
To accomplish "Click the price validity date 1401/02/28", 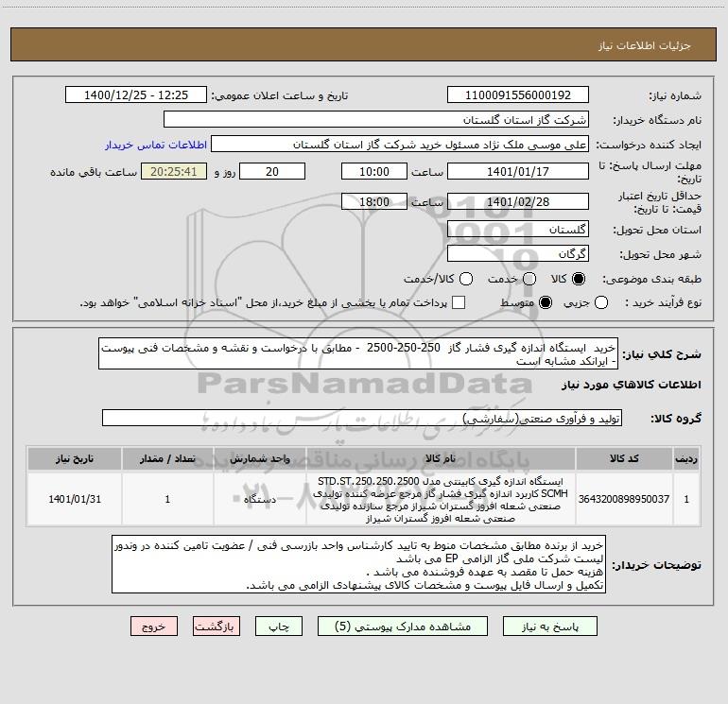I will pos(518,201).
